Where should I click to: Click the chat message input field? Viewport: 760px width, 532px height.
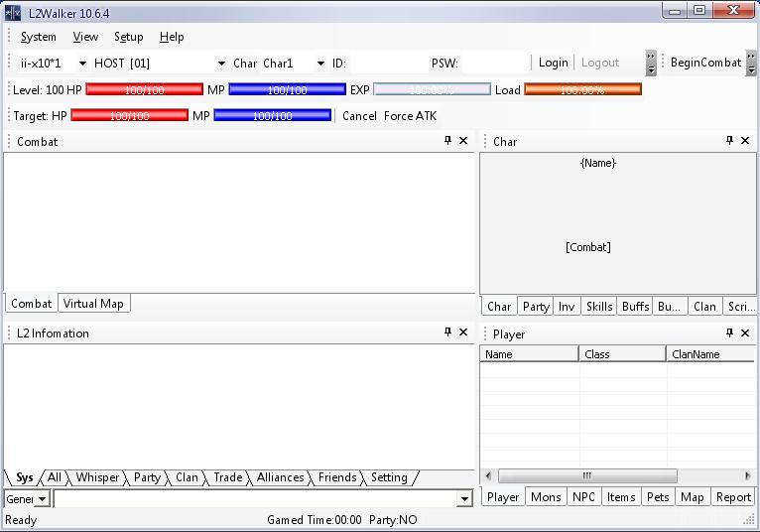click(x=256, y=499)
